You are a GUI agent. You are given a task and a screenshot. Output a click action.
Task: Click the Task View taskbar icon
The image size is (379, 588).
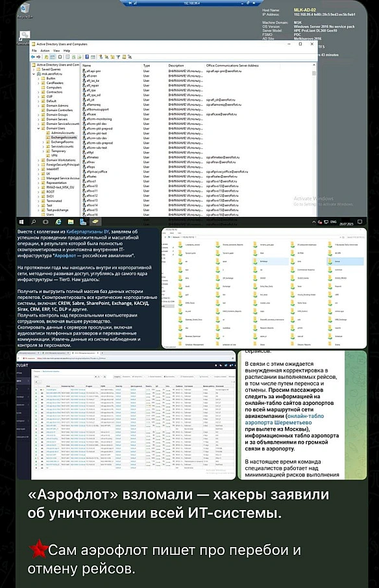45,222
